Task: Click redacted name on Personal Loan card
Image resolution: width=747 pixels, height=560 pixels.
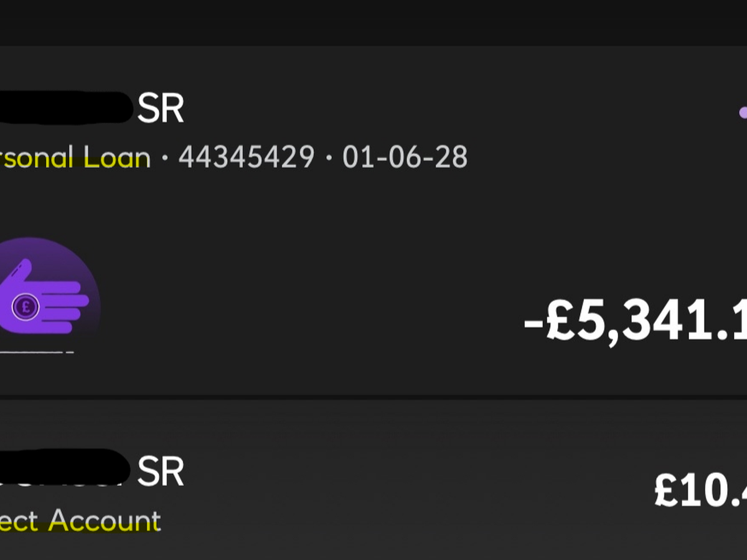Action: click(62, 107)
